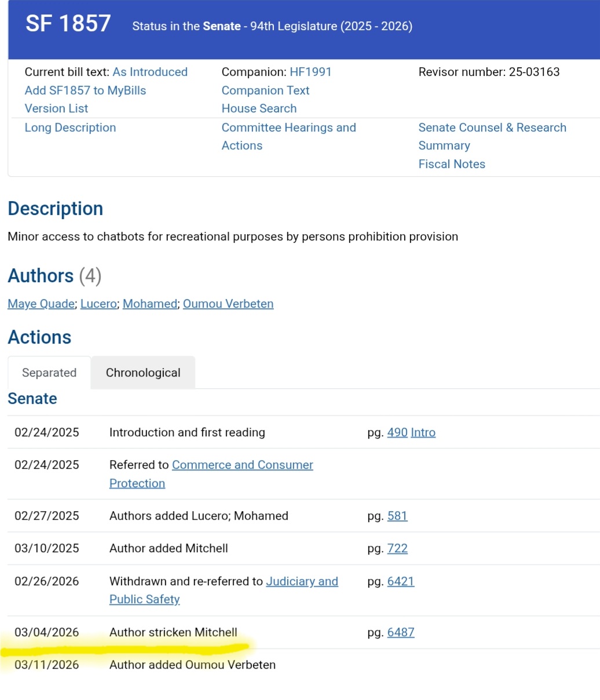Open author Maye Quade's page
The image size is (600, 700).
(x=41, y=304)
